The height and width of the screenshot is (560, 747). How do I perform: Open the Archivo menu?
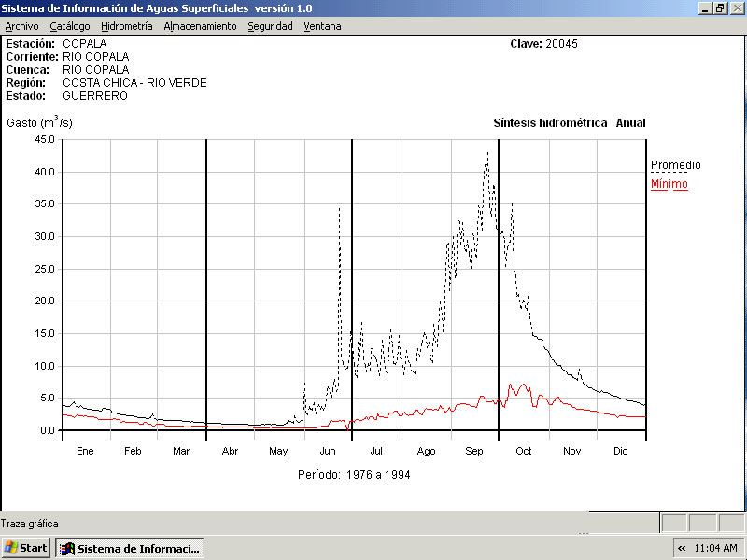pos(22,26)
